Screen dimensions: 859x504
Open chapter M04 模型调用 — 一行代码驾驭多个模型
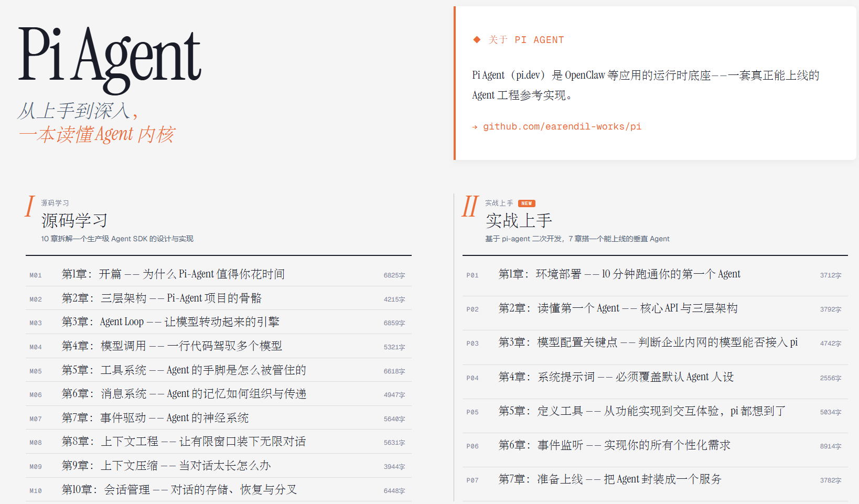219,346
